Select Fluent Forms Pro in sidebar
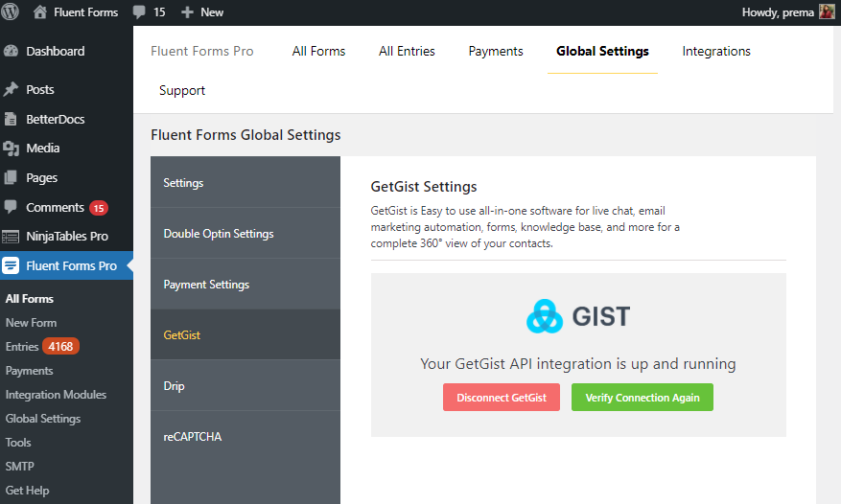Image resolution: width=841 pixels, height=504 pixels. (66, 265)
